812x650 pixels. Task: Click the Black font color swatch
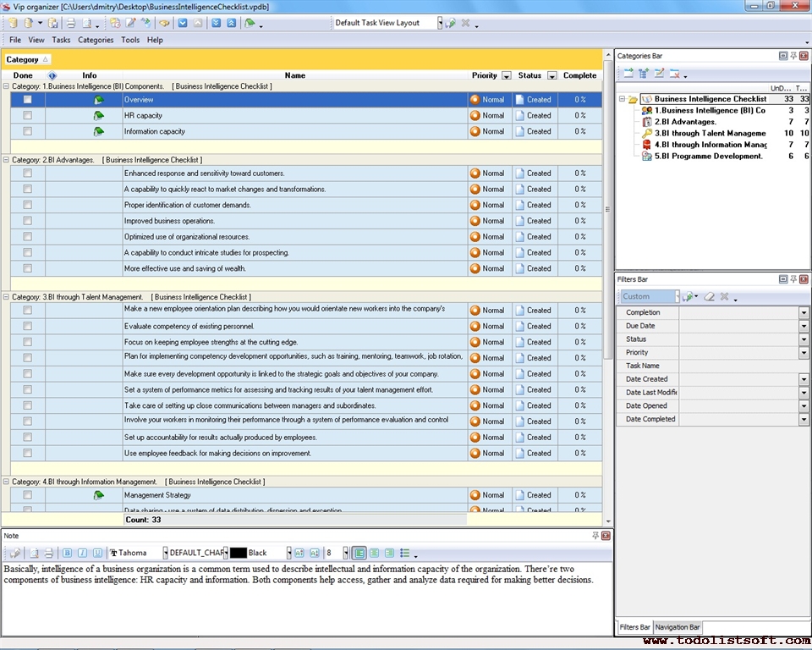coord(239,553)
